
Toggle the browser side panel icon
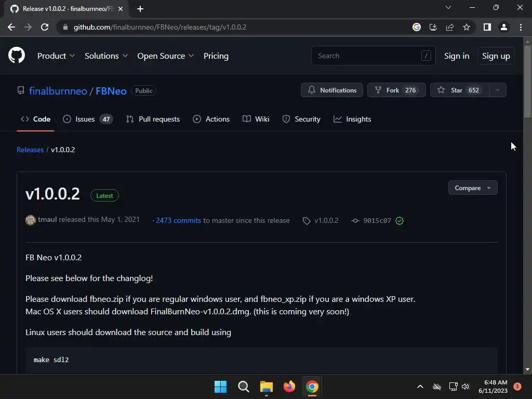(x=487, y=27)
